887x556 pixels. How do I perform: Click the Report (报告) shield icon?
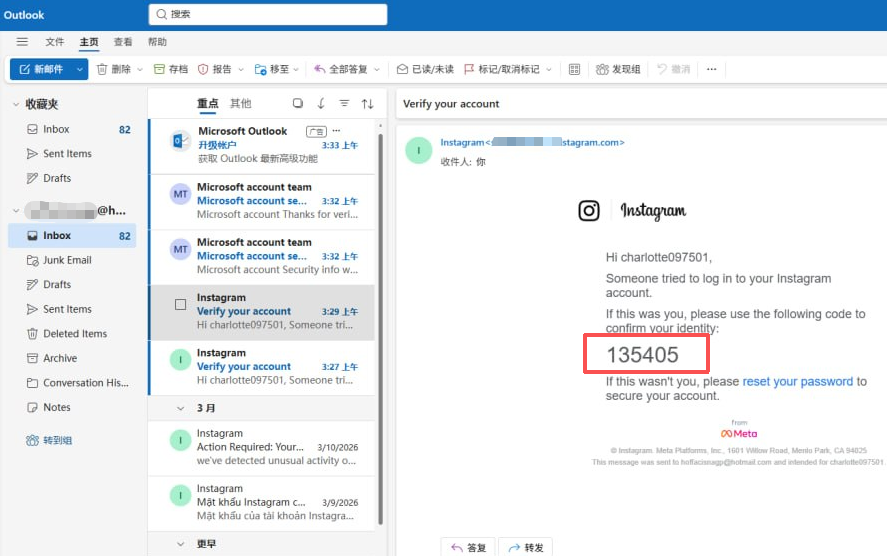tap(203, 69)
